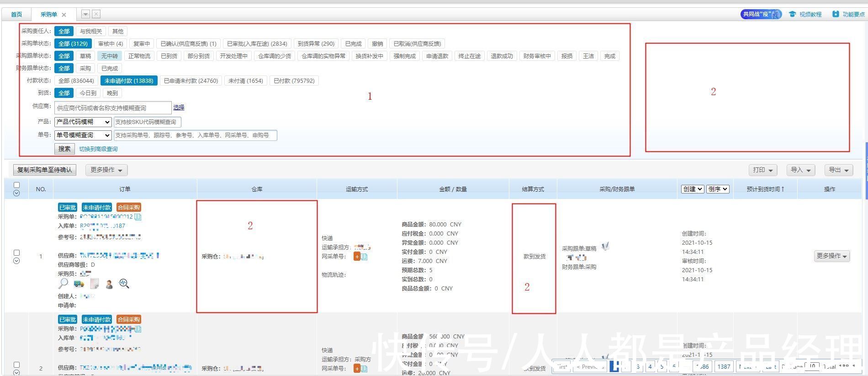Select 晚到 arrival filter

coord(112,93)
